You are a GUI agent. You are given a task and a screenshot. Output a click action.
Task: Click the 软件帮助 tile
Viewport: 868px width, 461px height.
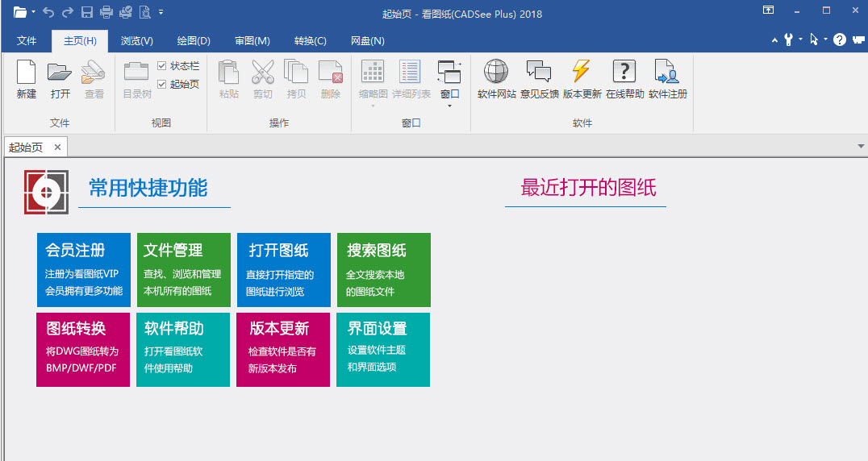[183, 350]
